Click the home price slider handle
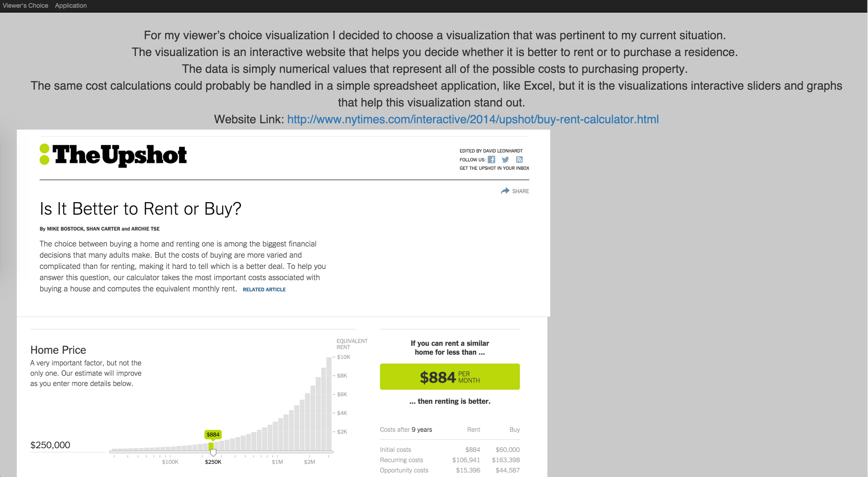 [x=213, y=452]
